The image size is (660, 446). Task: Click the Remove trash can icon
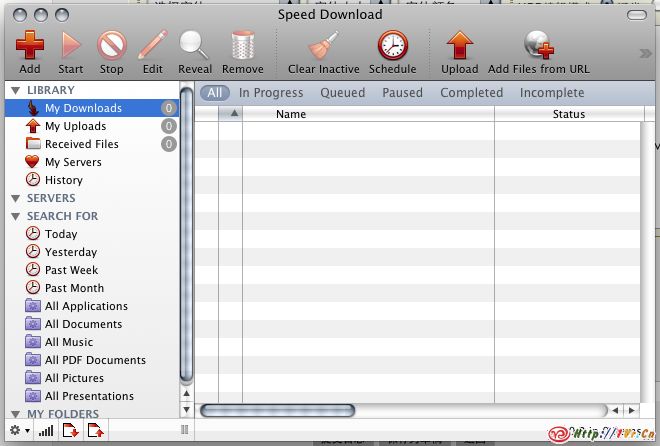(242, 46)
